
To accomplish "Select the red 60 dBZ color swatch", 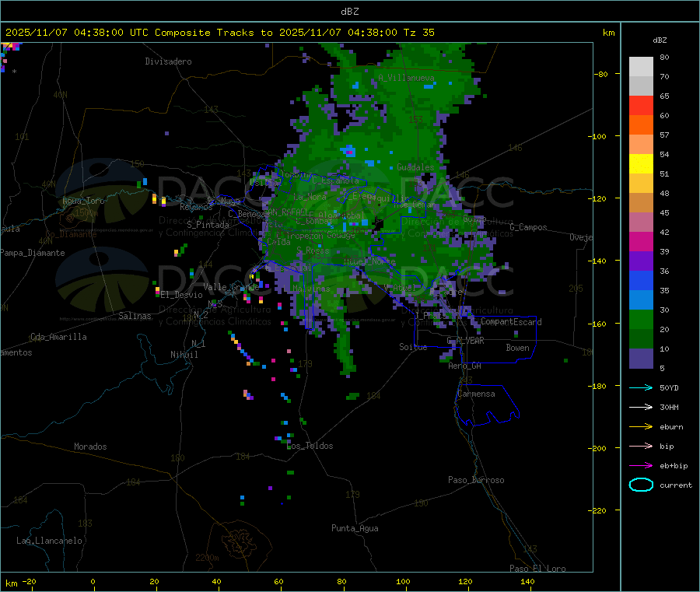I will (x=641, y=105).
